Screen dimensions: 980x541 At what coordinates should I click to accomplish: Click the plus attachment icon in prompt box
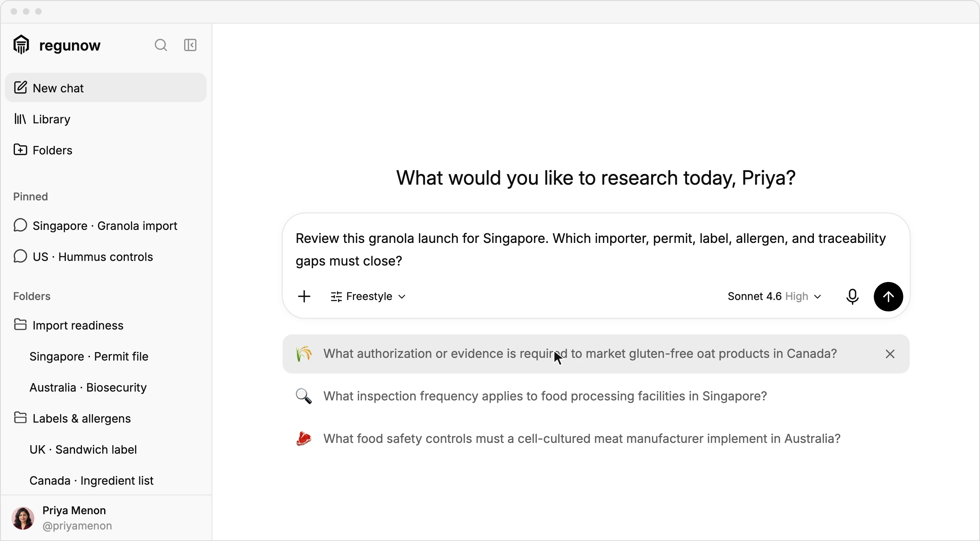304,296
